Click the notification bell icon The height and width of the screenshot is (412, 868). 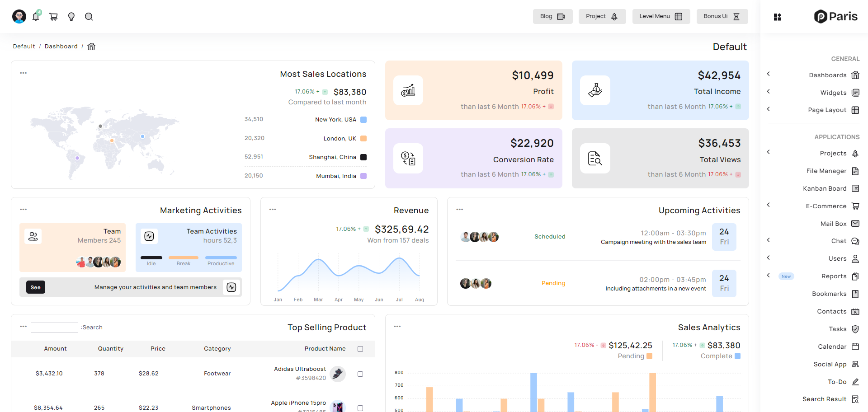(x=36, y=17)
